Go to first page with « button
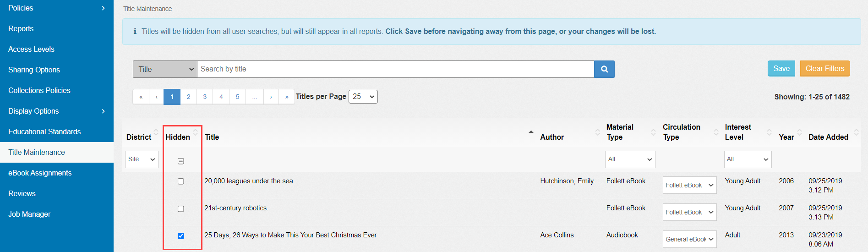Image resolution: width=868 pixels, height=252 pixels. click(x=141, y=97)
